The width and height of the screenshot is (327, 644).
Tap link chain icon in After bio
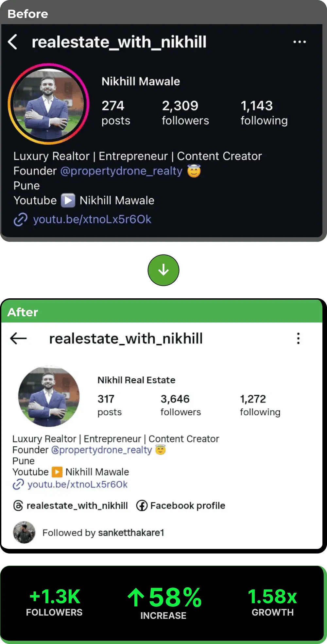click(18, 484)
